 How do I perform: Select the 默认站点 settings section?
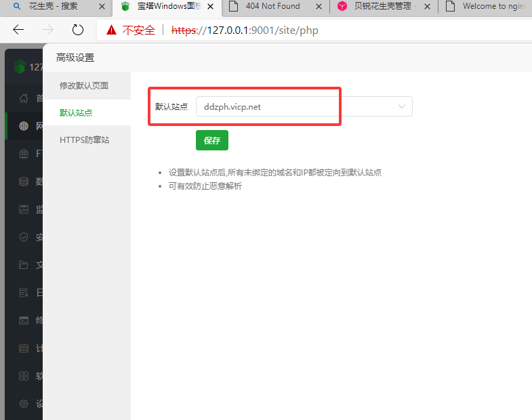coord(87,112)
